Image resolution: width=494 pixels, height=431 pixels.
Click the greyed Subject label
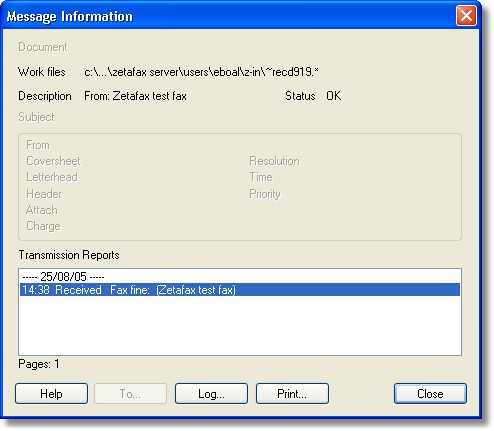click(x=36, y=117)
